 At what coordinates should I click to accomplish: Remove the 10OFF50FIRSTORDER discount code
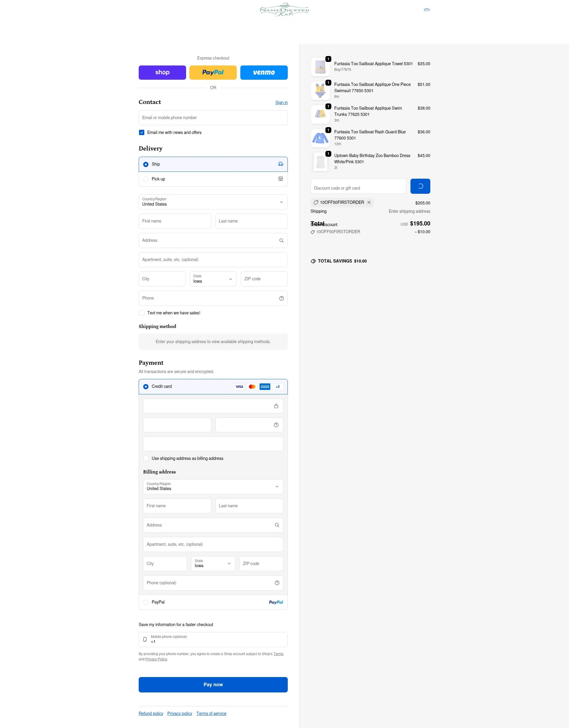click(x=369, y=202)
